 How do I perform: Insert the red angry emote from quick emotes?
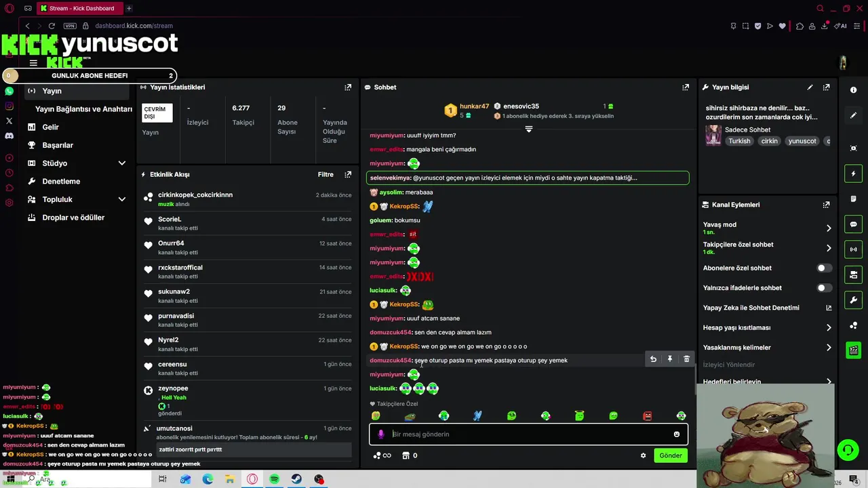(647, 415)
